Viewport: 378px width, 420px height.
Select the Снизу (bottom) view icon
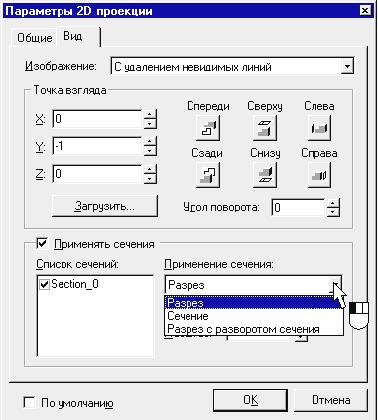265,175
